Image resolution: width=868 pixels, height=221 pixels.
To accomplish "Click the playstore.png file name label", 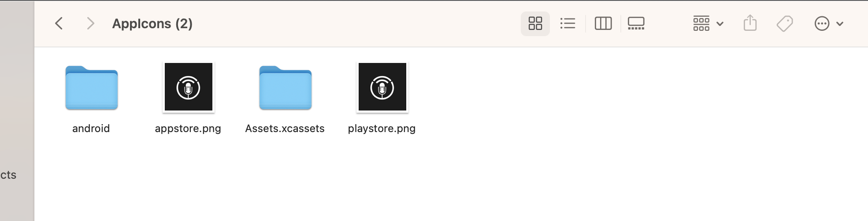I will pos(382,129).
